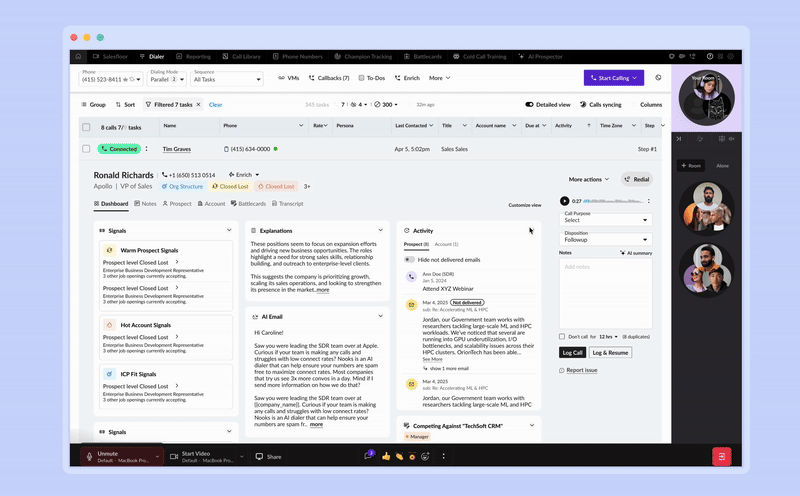800x496 pixels.
Task: Check the Don't call for checkbox
Action: pyautogui.click(x=562, y=337)
